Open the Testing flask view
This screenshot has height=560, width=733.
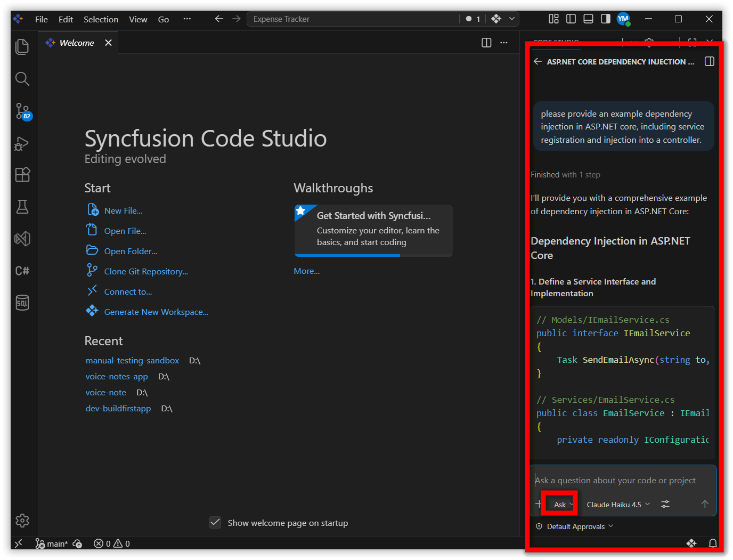[22, 207]
